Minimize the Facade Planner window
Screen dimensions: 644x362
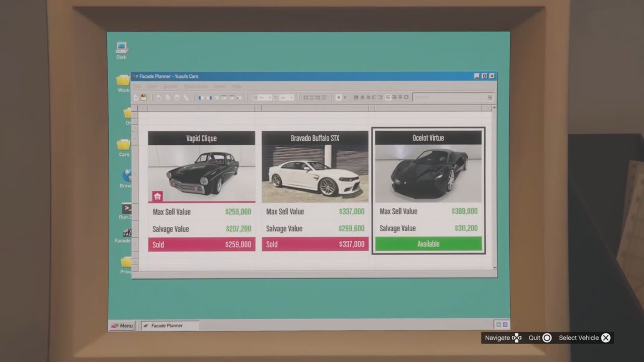pos(477,76)
